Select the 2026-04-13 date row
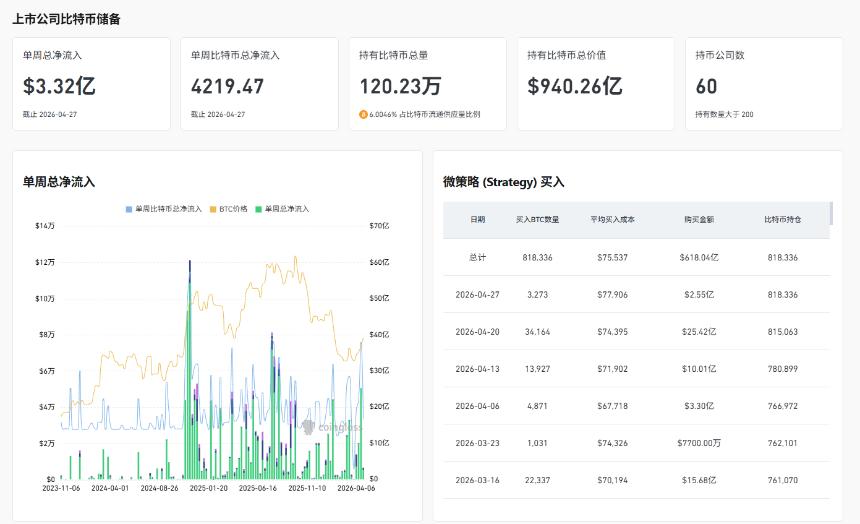The width and height of the screenshot is (860, 524). click(477, 369)
